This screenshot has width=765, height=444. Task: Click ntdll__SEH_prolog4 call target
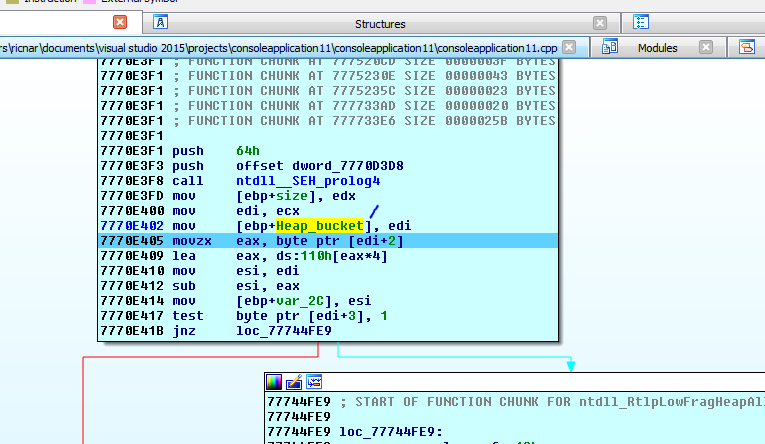[x=308, y=181]
